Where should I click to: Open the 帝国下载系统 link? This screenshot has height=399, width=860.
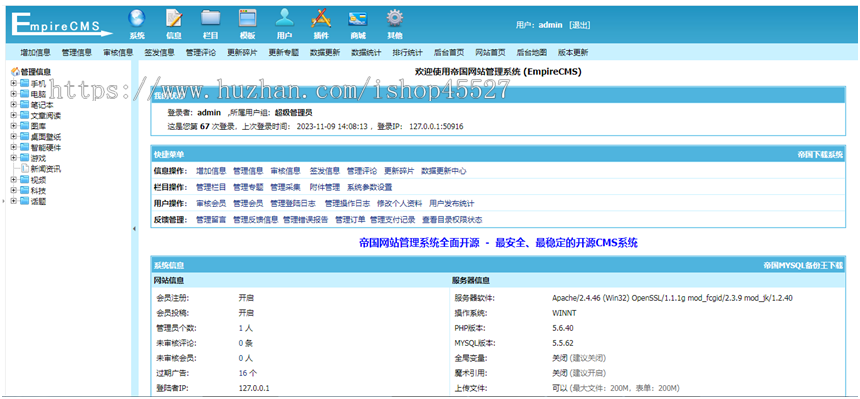point(820,155)
